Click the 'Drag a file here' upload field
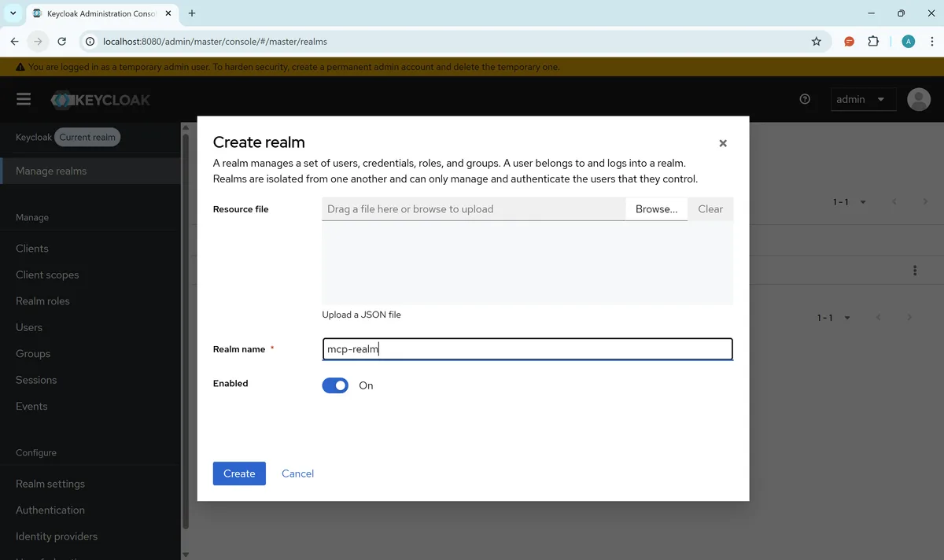This screenshot has height=560, width=944. pos(474,209)
